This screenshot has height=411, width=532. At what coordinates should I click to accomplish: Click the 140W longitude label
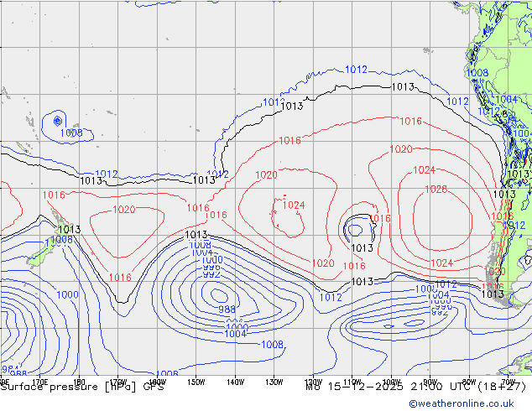tap(235, 382)
